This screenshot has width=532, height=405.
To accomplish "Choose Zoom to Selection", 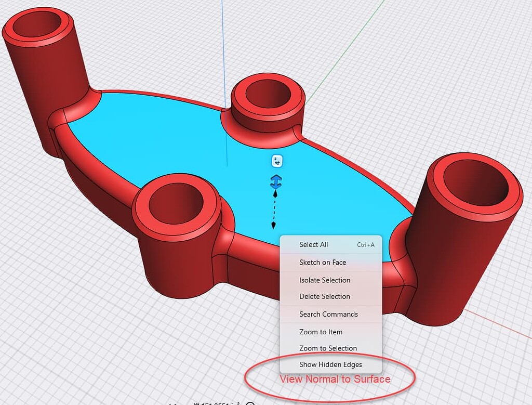I will pos(327,348).
